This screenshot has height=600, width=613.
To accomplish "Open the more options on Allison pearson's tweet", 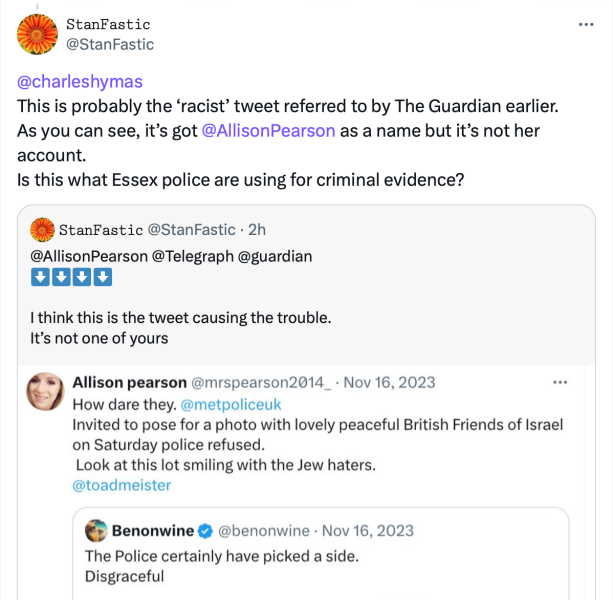I will coord(560,382).
